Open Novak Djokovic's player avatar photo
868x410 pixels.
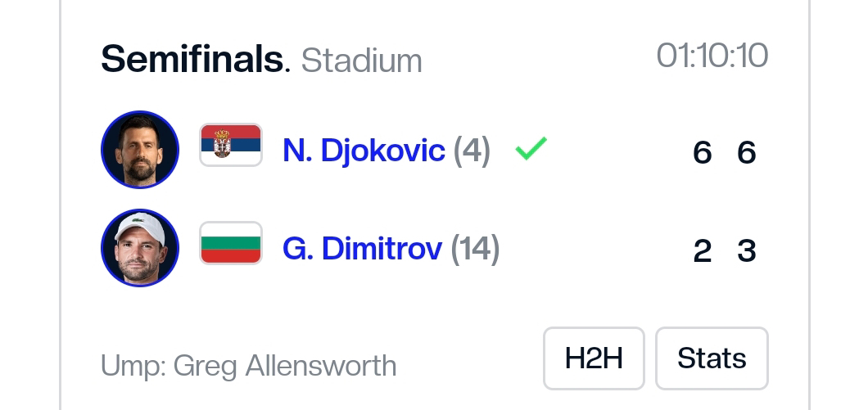[139, 150]
